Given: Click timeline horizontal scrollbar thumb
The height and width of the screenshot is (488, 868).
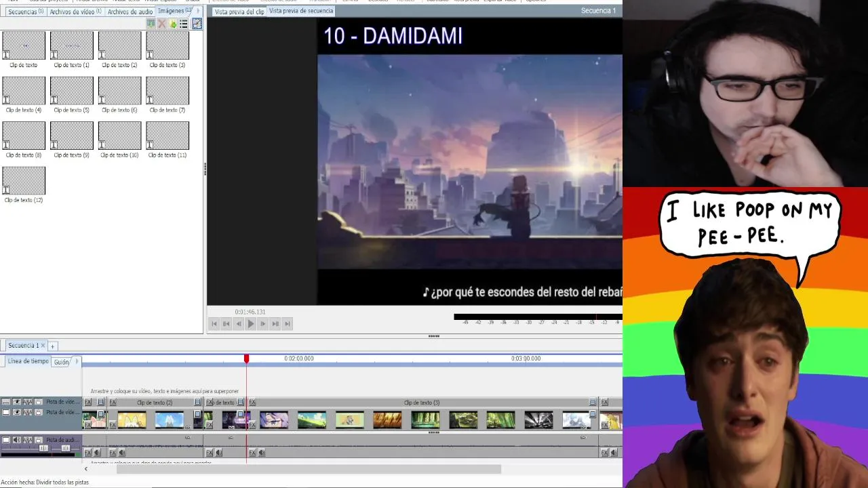Looking at the screenshot, I should click(x=309, y=469).
